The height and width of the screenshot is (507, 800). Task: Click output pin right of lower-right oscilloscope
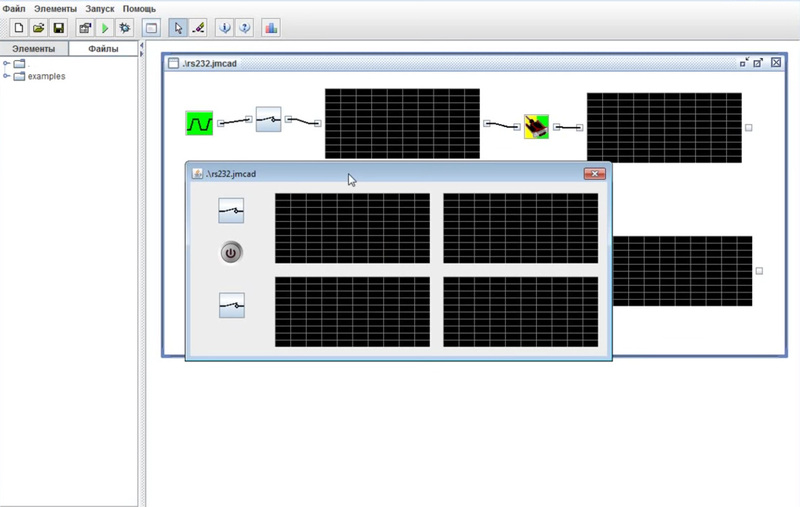(x=759, y=271)
